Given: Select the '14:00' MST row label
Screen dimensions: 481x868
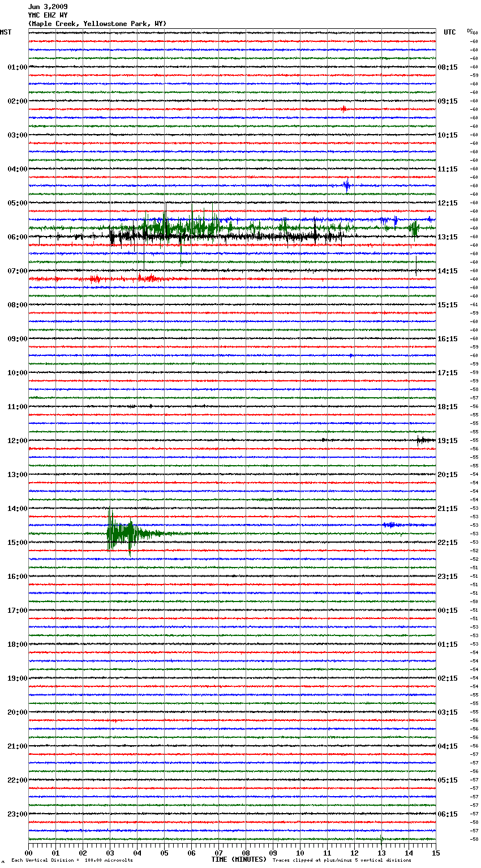Looking at the screenshot, I should click(18, 509).
